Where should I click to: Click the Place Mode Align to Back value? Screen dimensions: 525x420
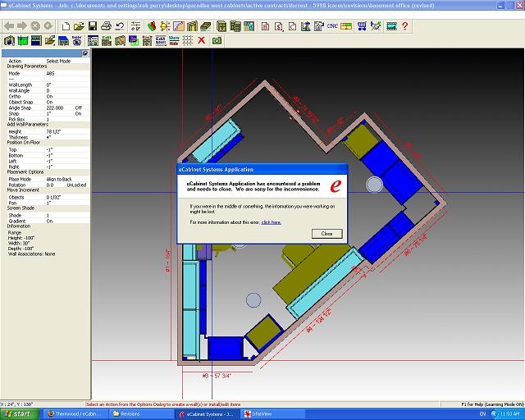click(59, 179)
